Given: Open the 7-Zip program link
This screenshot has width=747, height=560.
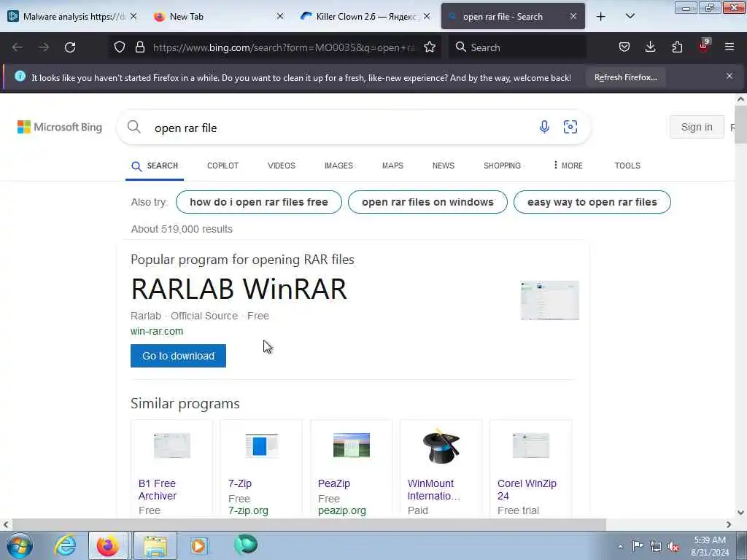Looking at the screenshot, I should pos(239,483).
